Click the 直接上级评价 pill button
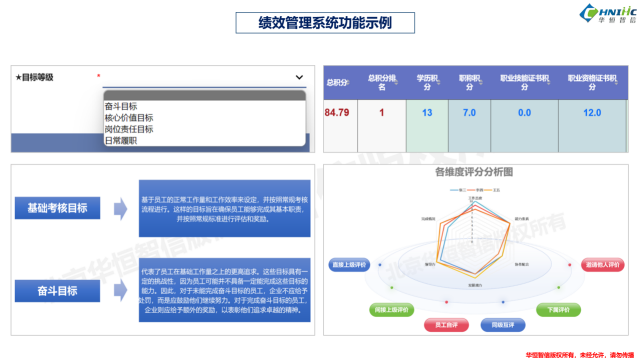642x361 pixels. pyautogui.click(x=349, y=265)
